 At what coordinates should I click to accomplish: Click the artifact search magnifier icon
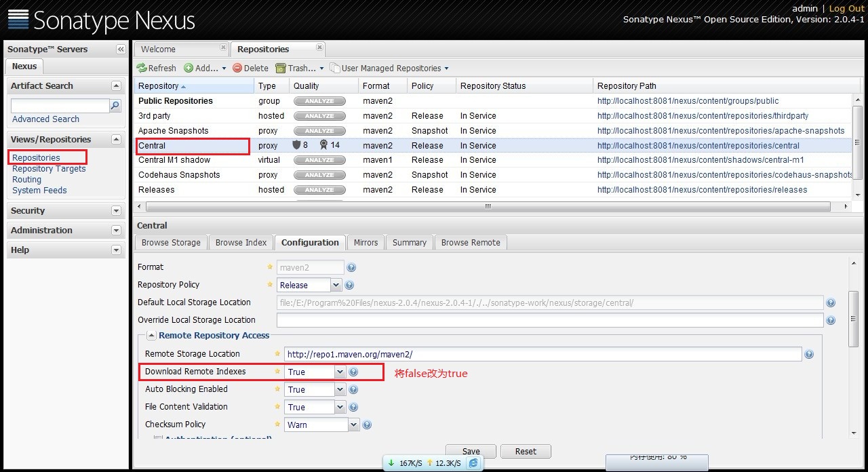(115, 106)
